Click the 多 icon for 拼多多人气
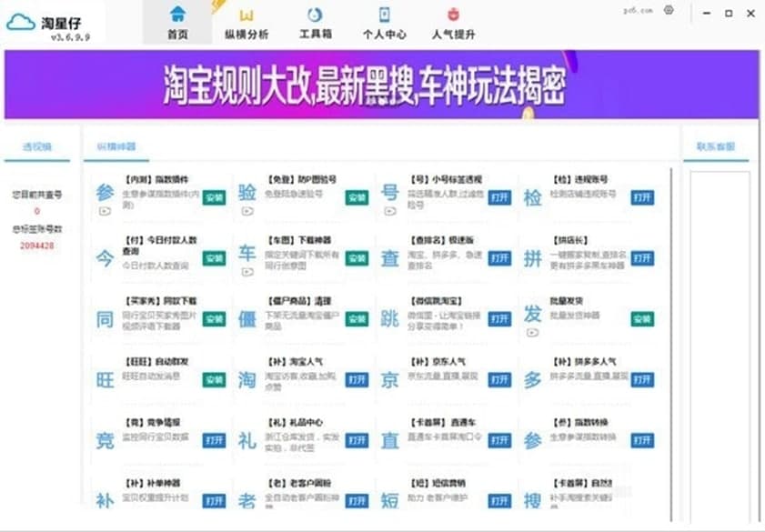Viewport: 765px width, 532px height. (532, 380)
